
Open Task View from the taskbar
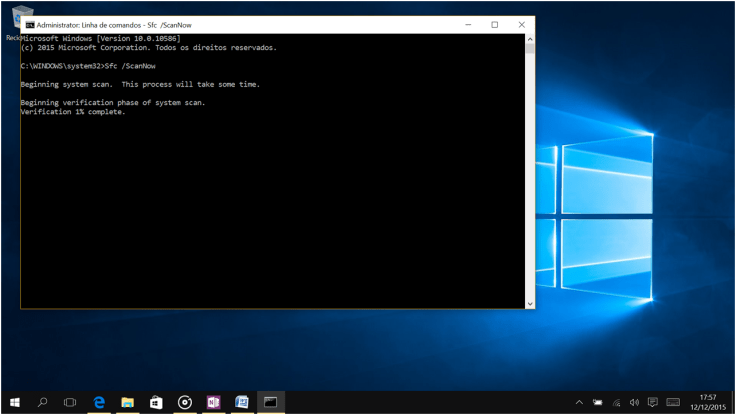[x=70, y=402]
